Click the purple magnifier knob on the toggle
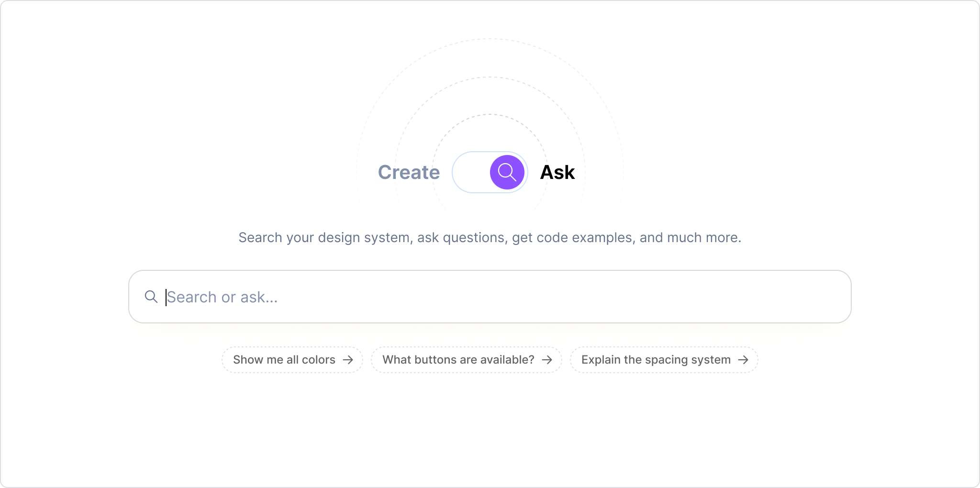Image resolution: width=980 pixels, height=488 pixels. tap(507, 172)
